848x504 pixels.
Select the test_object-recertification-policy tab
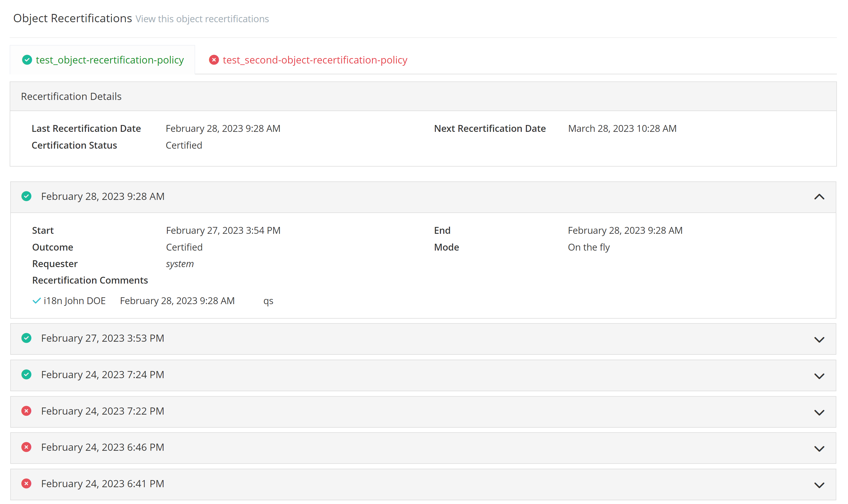click(x=109, y=60)
